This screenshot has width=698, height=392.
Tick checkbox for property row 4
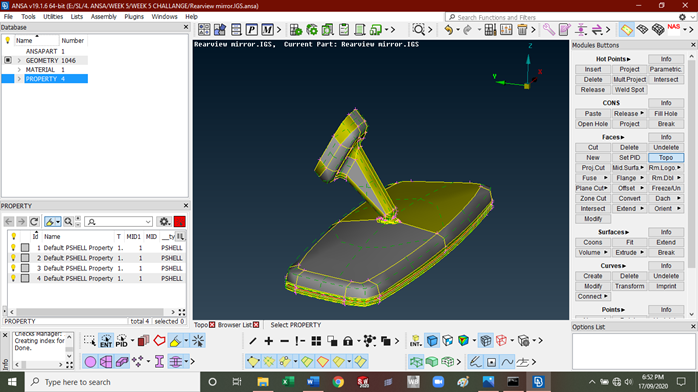pyautogui.click(x=25, y=278)
